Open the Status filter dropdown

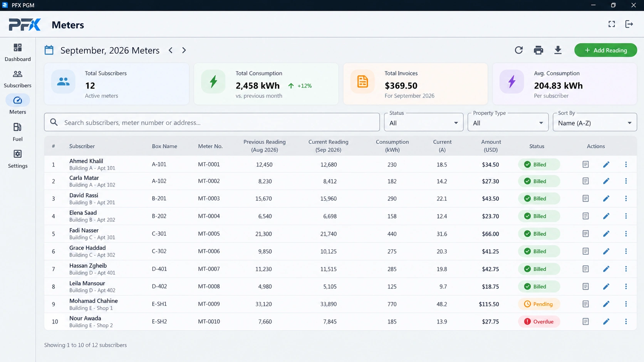tap(424, 122)
